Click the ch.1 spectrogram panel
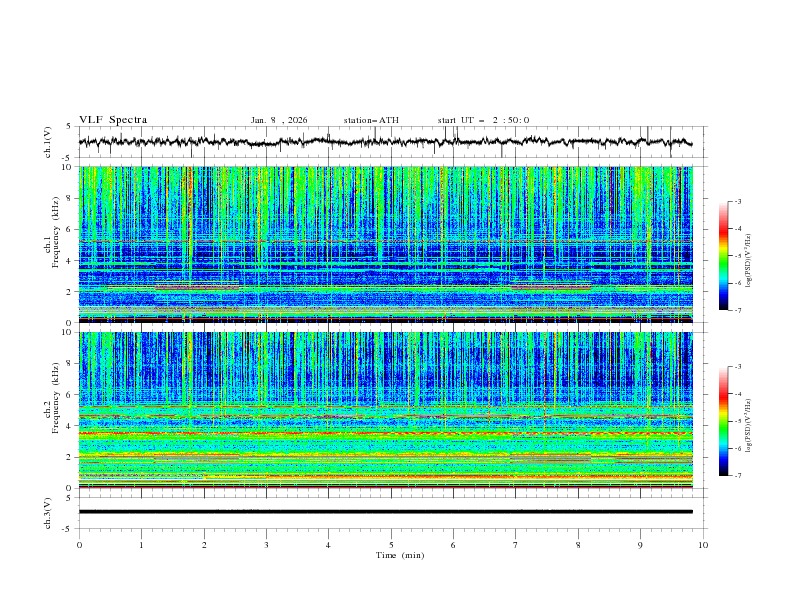The width and height of the screenshot is (792, 612). point(385,244)
